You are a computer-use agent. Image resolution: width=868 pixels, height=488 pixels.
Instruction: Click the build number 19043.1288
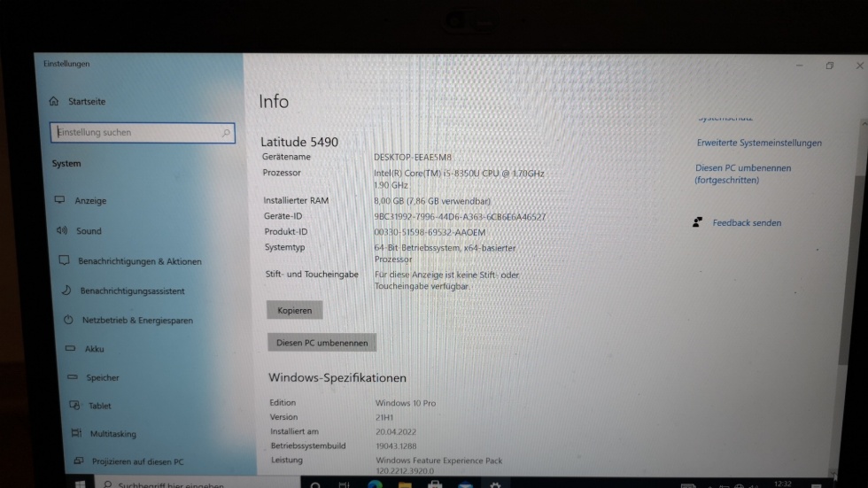(x=396, y=446)
